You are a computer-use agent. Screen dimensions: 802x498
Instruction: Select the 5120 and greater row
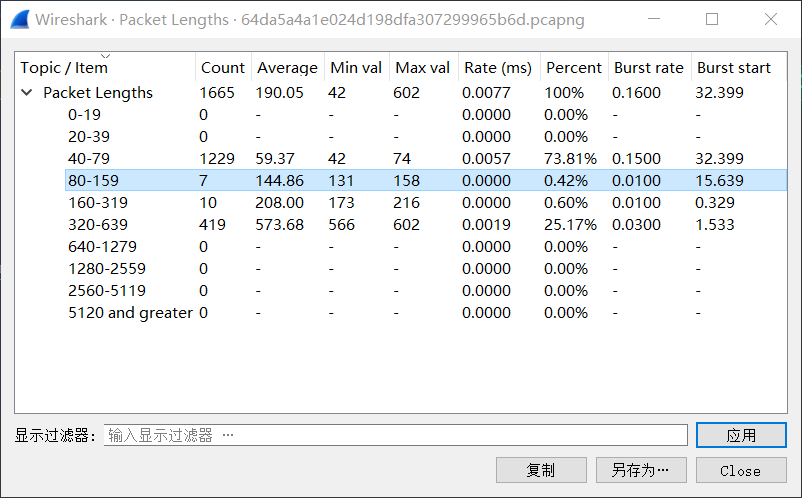(426, 312)
